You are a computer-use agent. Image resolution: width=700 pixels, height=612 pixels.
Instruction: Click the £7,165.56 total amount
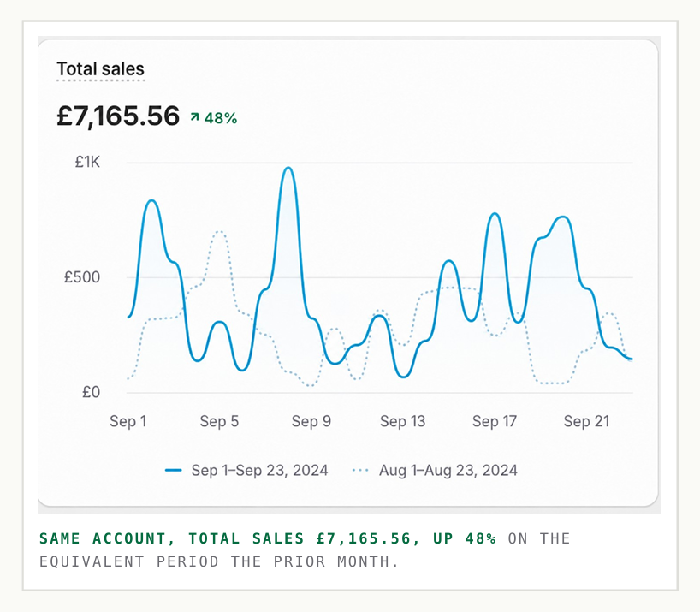coord(118,116)
